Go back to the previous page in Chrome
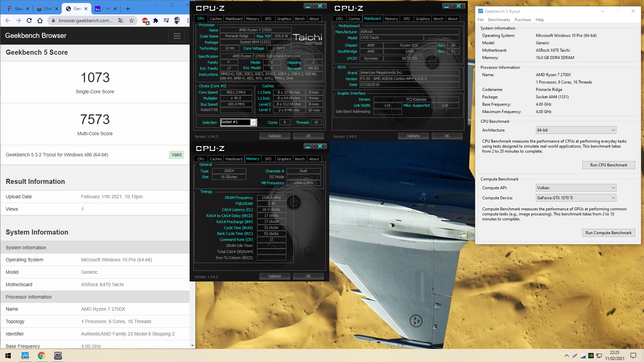Screen dimensions: 644x362 [8, 20]
